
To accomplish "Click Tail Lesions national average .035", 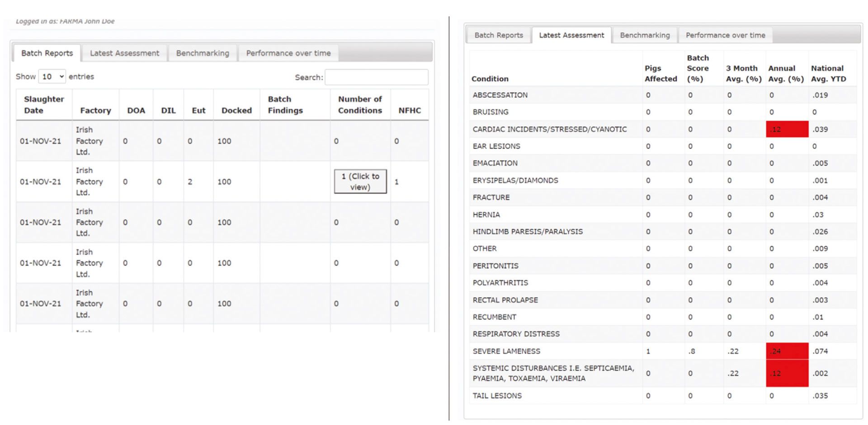I will pos(820,396).
